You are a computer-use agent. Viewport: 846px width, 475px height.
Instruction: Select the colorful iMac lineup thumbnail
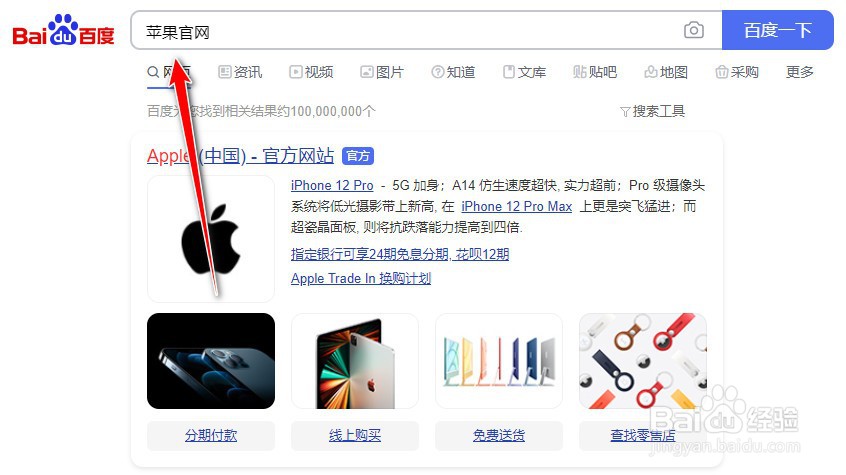[499, 361]
